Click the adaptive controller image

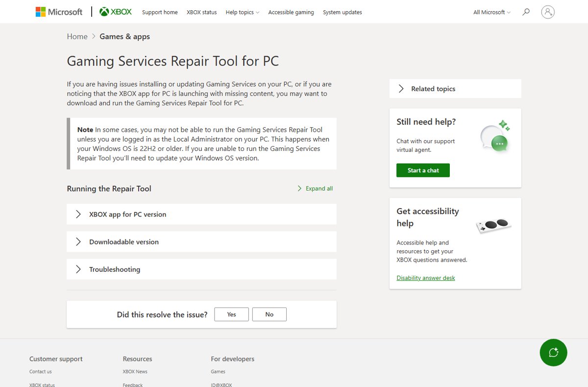point(493,226)
